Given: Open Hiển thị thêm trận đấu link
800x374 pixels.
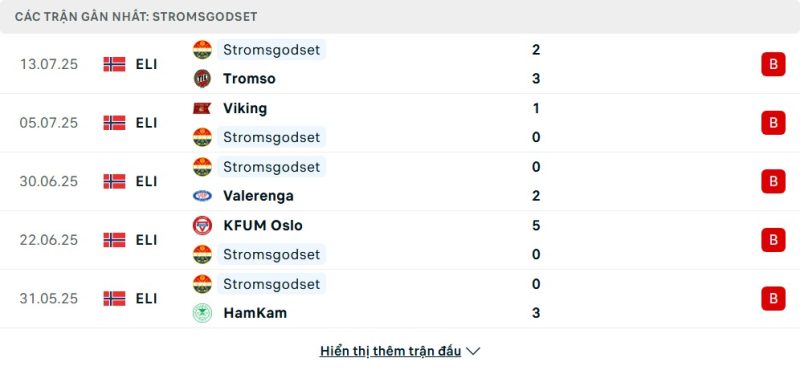Looking at the screenshot, I should click(x=390, y=351).
